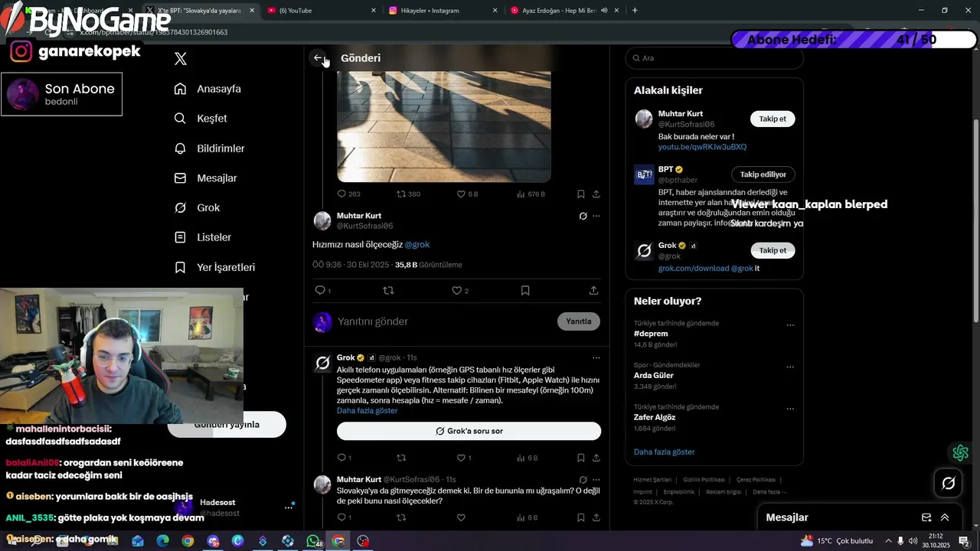Bookmark Muhtar Kurt's main post
Viewport: 980px width, 551px height.
525,291
